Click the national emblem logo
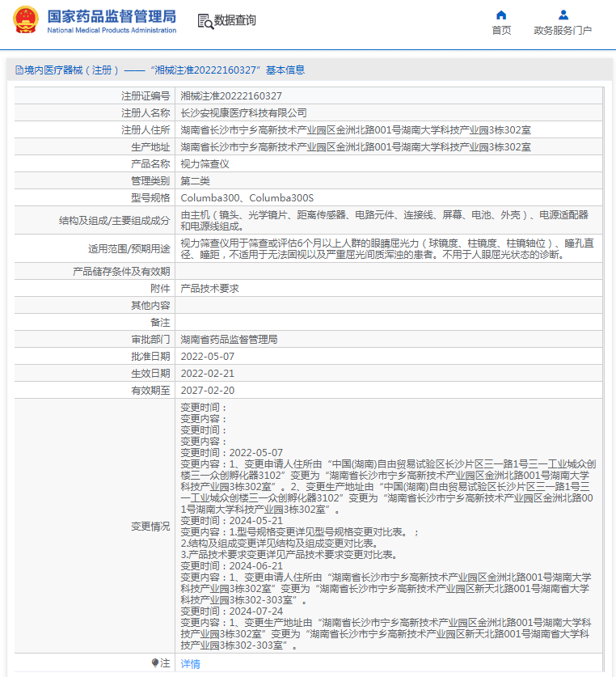616x677 pixels. 26,20
